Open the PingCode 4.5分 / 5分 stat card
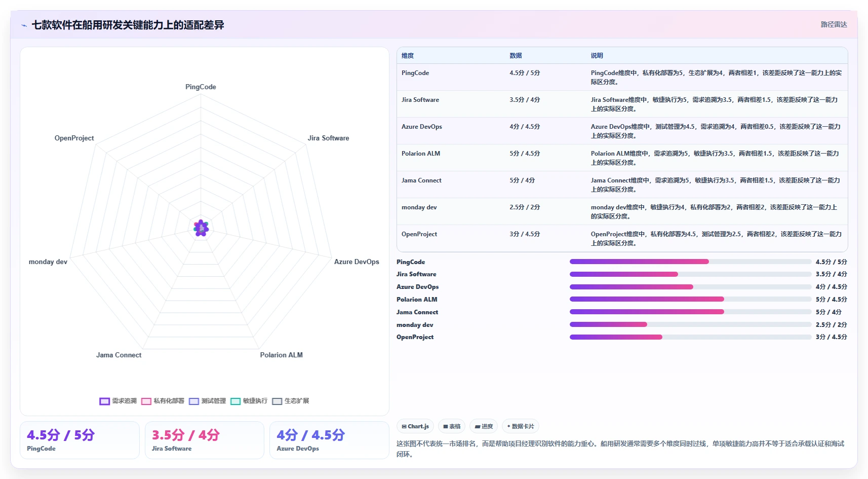Viewport: 868px width, 479px height. (x=80, y=440)
